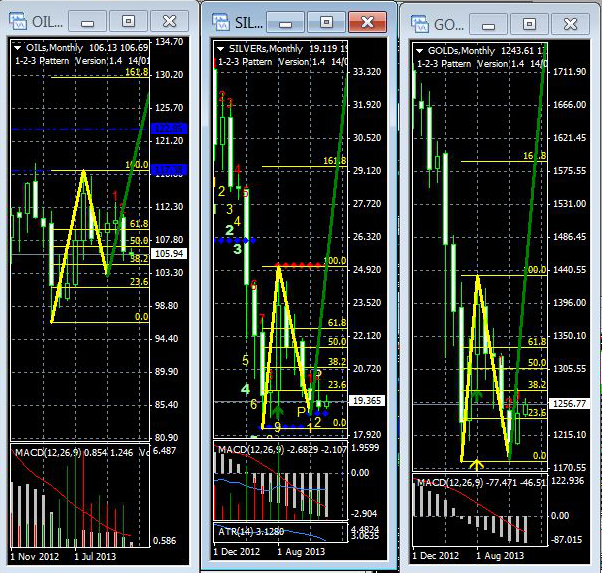Click the GO title bar text

click(449, 25)
